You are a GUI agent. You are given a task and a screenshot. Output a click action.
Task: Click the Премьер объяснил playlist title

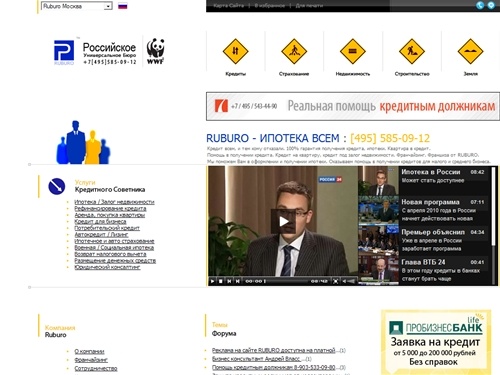coord(433,232)
